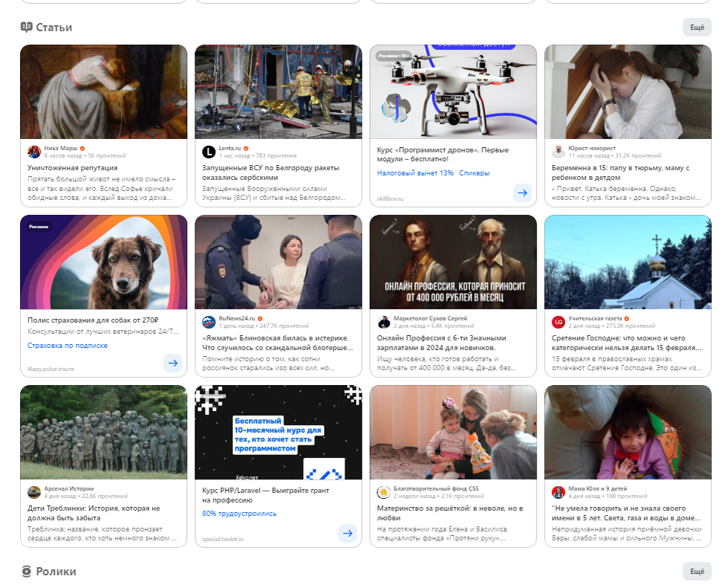Screen dimensions: 728x585
Task: Open article Материнство за решёткой
Action: point(450,513)
